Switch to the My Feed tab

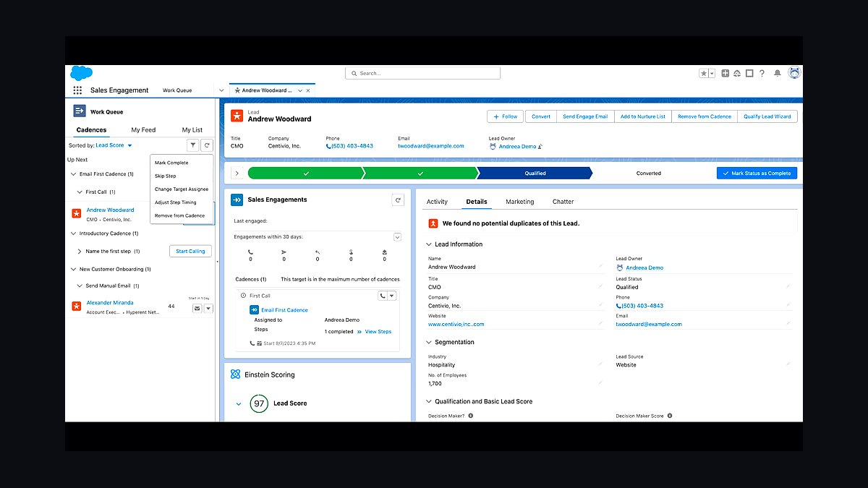pos(143,130)
